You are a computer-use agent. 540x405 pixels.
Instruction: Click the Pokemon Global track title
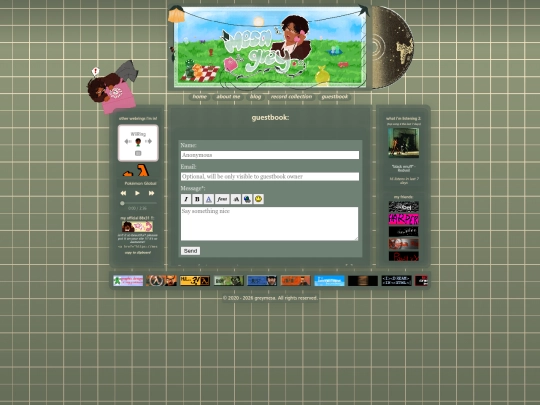tap(141, 184)
